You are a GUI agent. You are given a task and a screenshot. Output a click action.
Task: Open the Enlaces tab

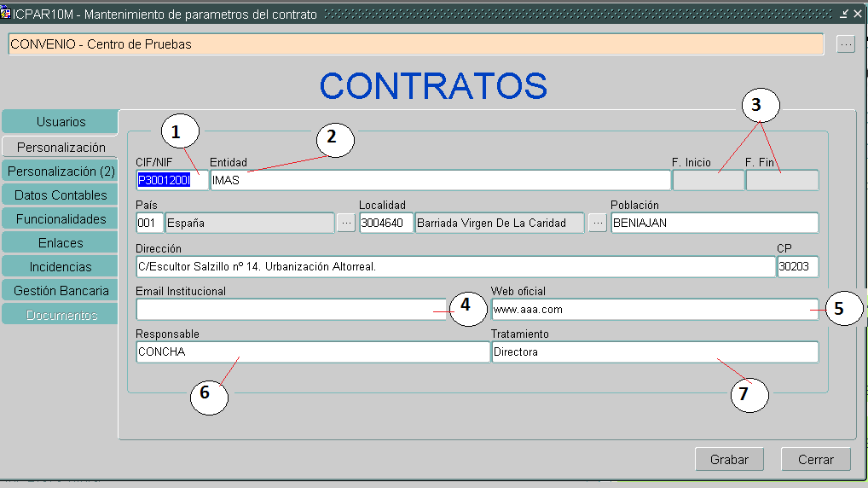pyautogui.click(x=61, y=242)
